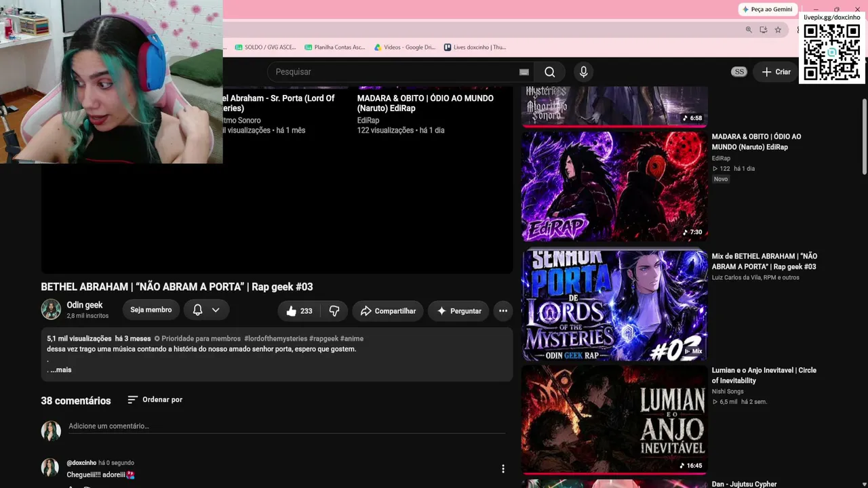
Task: Bookmark this page with the star icon
Action: point(778,30)
